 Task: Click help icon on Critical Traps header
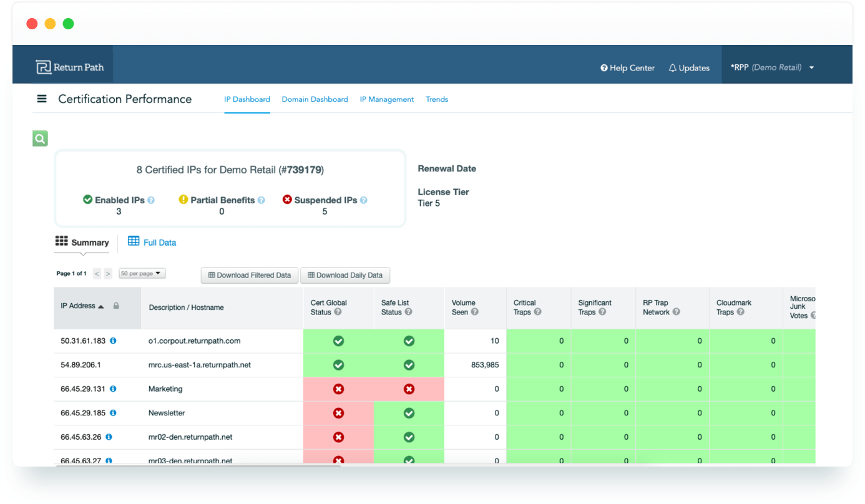pyautogui.click(x=537, y=312)
